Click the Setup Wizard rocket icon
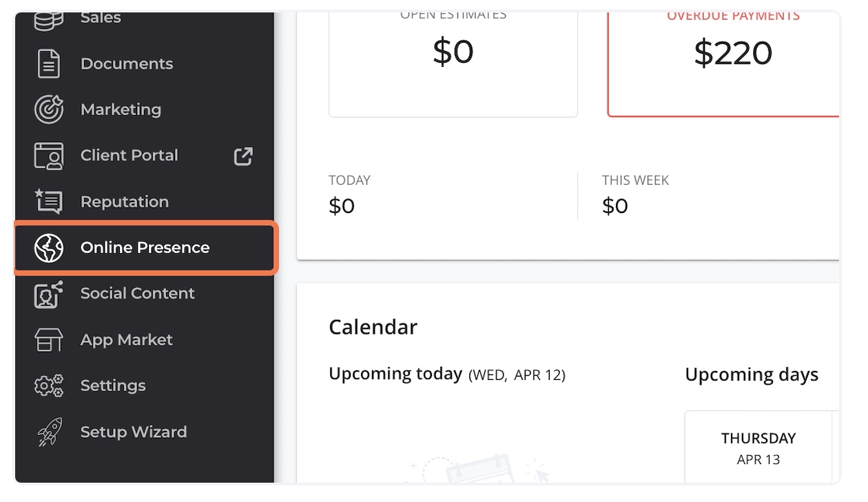The height and width of the screenshot is (502, 868). (49, 432)
